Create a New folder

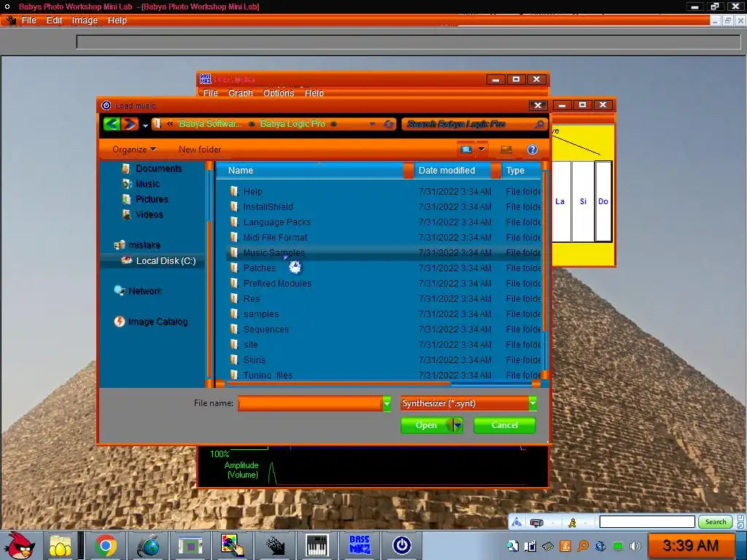(200, 149)
